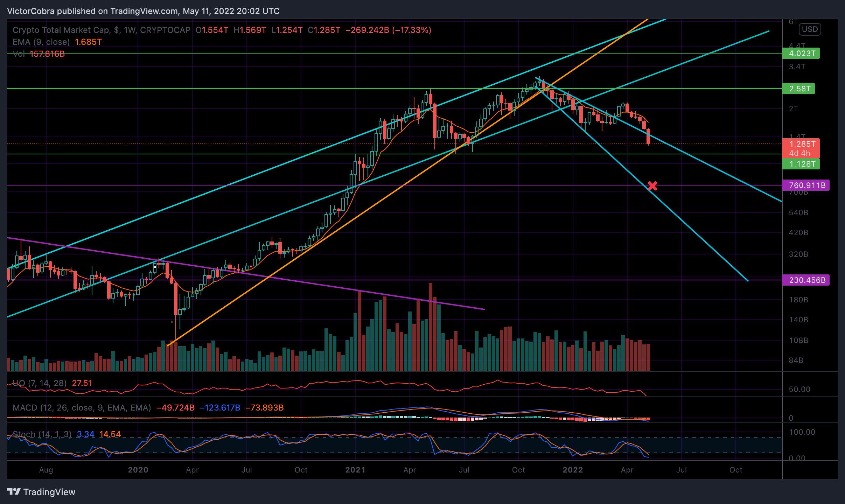Click the 140B label on price axis
Image resolution: width=845 pixels, height=504 pixels.
pyautogui.click(x=798, y=320)
